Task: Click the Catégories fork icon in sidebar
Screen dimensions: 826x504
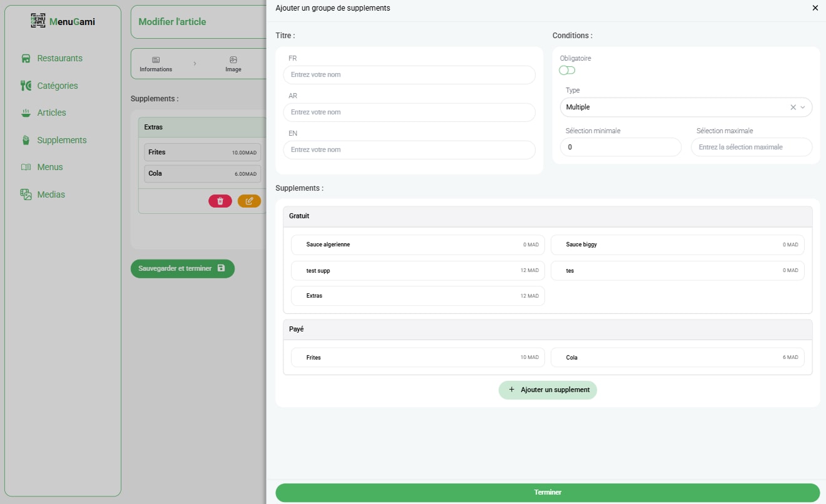Action: pyautogui.click(x=26, y=86)
